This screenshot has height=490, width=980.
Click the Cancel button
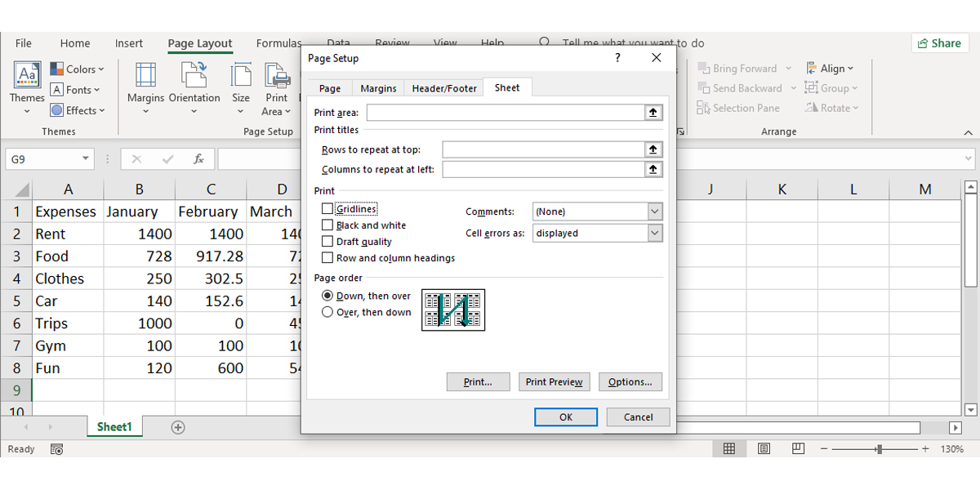[x=638, y=416]
